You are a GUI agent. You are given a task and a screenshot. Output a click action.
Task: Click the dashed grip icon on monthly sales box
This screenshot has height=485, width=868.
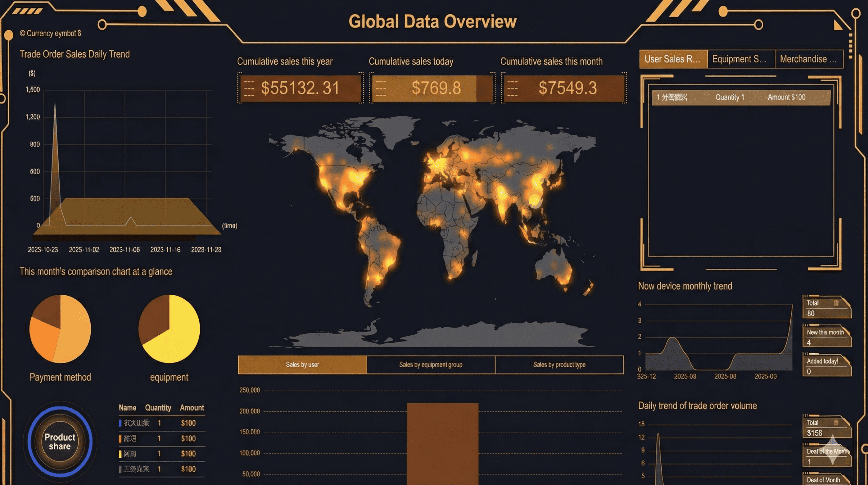click(x=512, y=89)
